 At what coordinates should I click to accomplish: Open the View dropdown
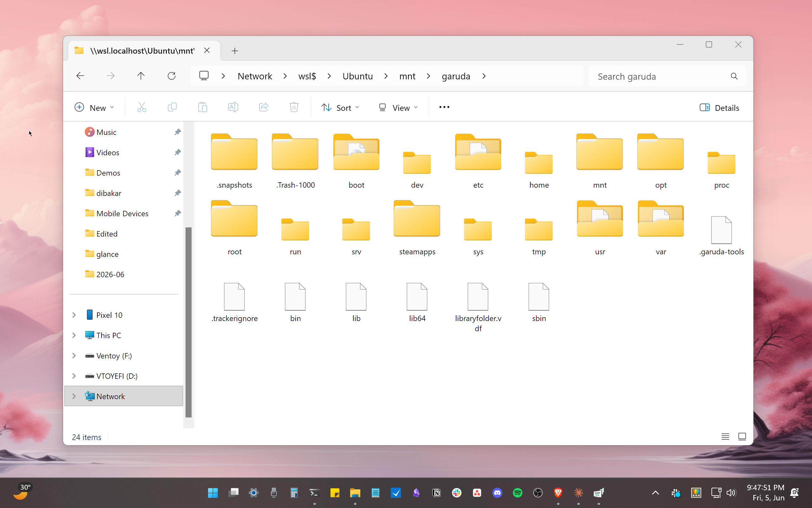[398, 108]
